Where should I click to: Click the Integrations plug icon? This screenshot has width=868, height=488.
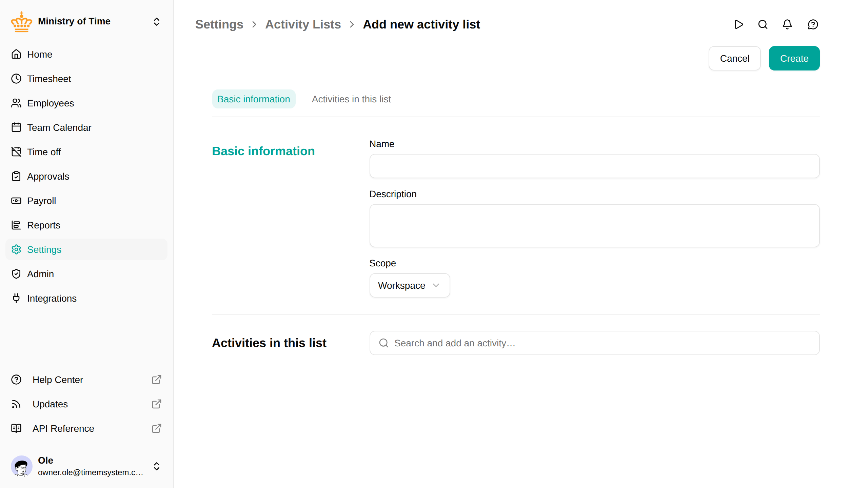[16, 298]
